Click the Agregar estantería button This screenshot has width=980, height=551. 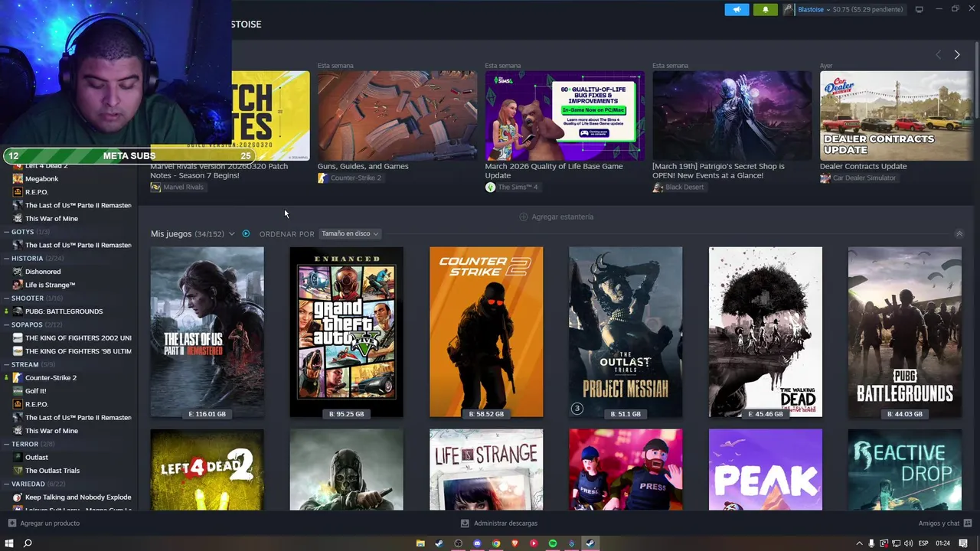[557, 217]
